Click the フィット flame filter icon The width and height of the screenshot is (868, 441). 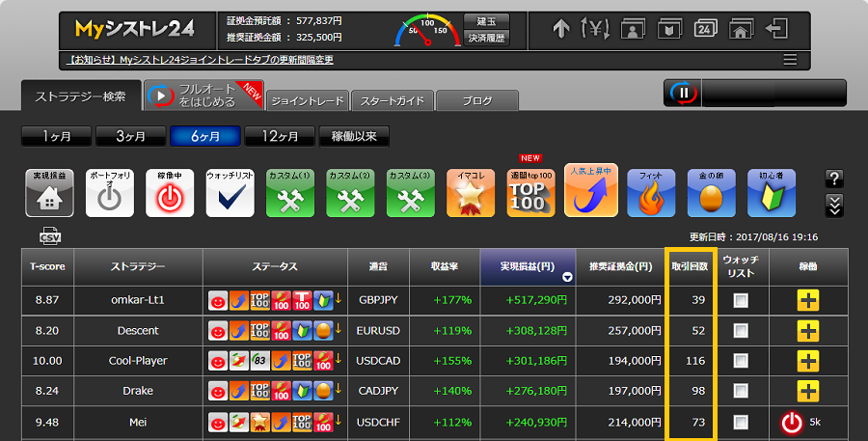point(651,192)
